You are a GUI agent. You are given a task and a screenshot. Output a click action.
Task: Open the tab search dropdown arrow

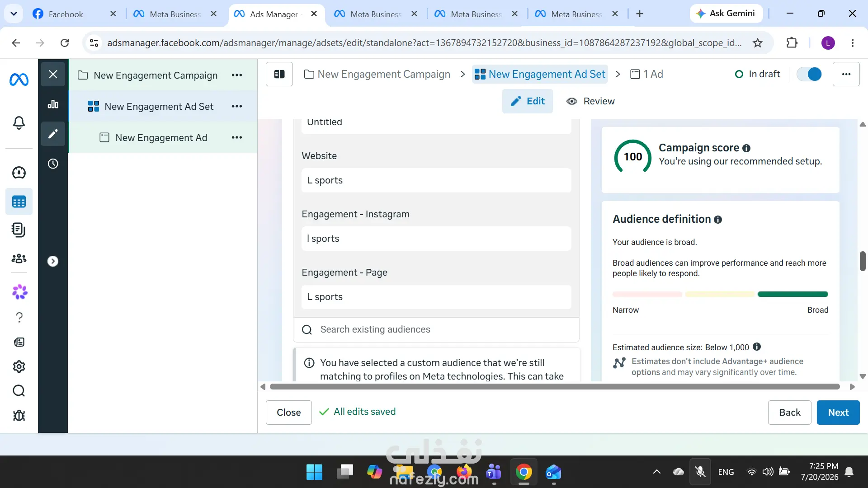(x=14, y=14)
